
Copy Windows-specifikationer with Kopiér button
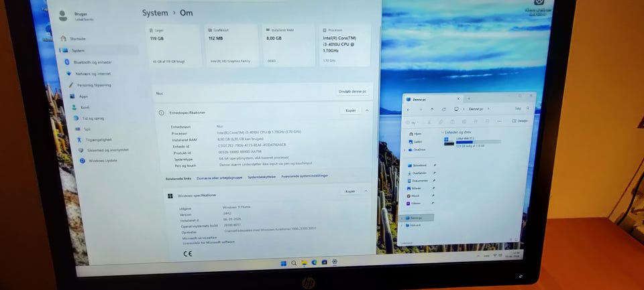click(x=350, y=191)
